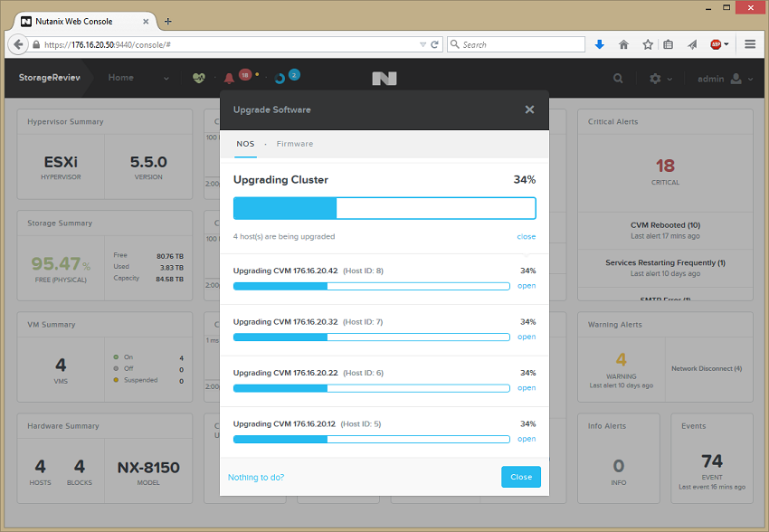The height and width of the screenshot is (532, 769).
Task: Click the browser back arrow button
Action: [x=18, y=44]
